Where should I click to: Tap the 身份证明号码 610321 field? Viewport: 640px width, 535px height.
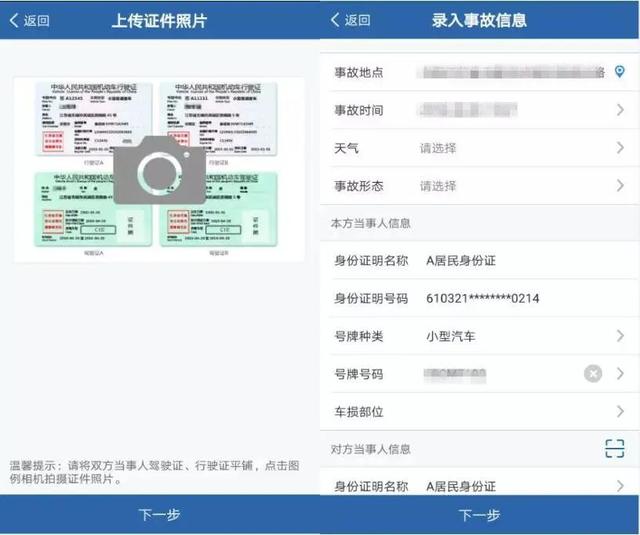(480, 298)
